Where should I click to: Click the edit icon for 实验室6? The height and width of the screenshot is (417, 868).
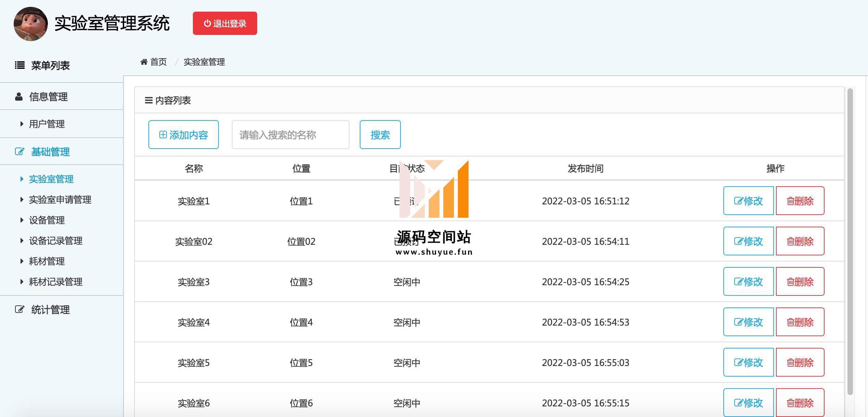click(739, 403)
